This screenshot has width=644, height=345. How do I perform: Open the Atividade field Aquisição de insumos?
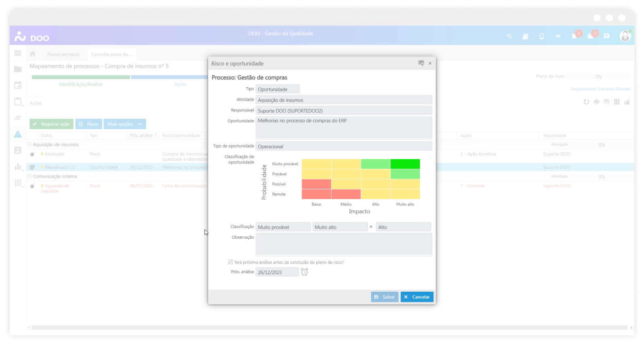pos(344,100)
